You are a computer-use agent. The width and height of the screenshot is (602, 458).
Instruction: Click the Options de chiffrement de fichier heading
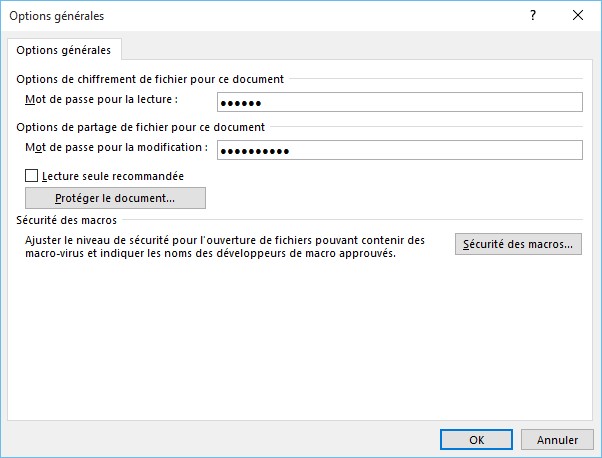pyautogui.click(x=150, y=79)
